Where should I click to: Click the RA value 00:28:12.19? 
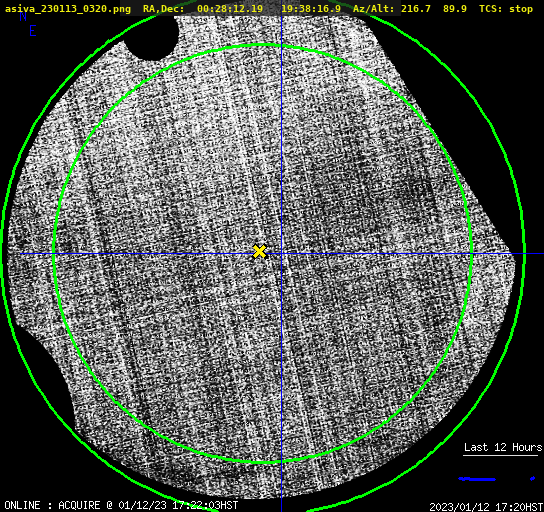pos(230,9)
